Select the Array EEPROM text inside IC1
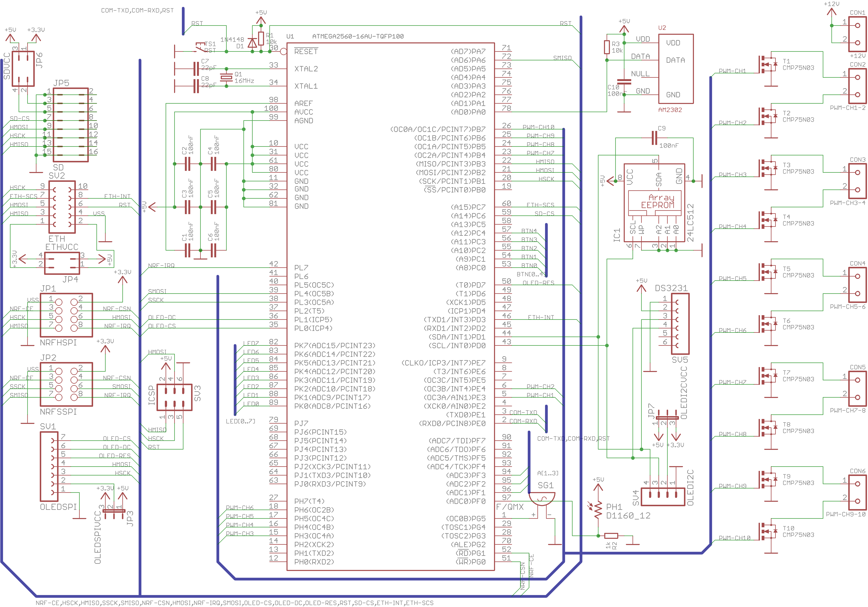868x607 pixels. point(658,201)
